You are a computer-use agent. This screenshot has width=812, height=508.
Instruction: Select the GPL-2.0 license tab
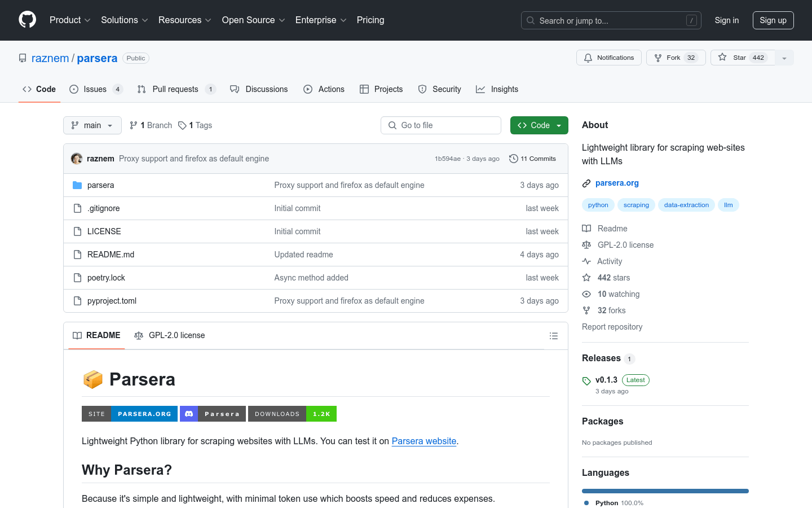(170, 335)
